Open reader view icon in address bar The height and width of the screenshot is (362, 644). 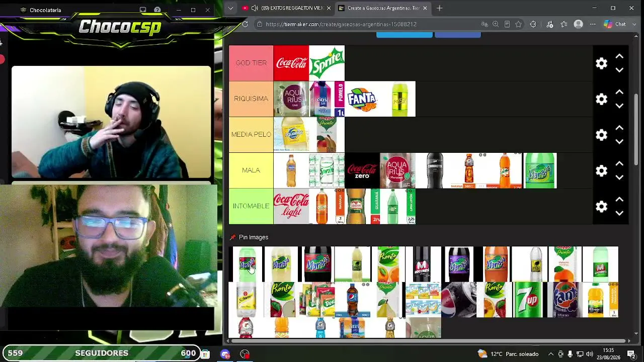(507, 24)
